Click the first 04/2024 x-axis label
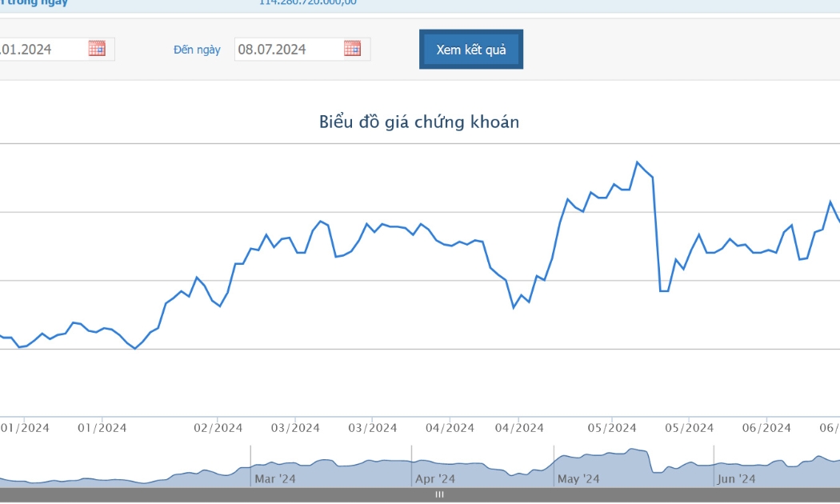Image resolution: width=840 pixels, height=504 pixels. tap(450, 428)
